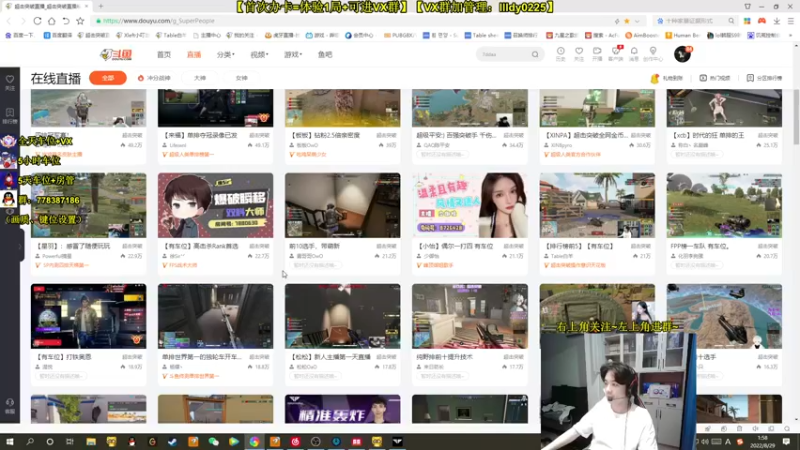Expand the 分类 navigation dropdown
Screen dimensions: 800x450
point(225,55)
